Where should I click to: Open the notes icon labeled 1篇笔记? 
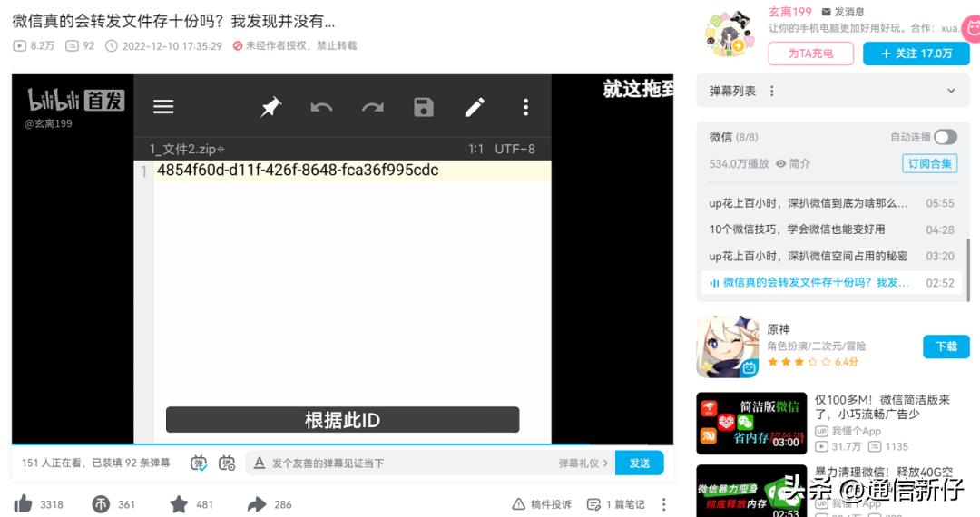pos(593,504)
